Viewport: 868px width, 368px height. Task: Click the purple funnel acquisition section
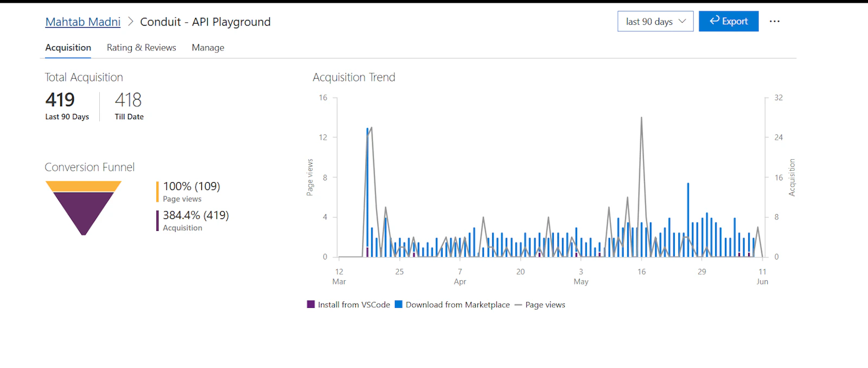(84, 211)
